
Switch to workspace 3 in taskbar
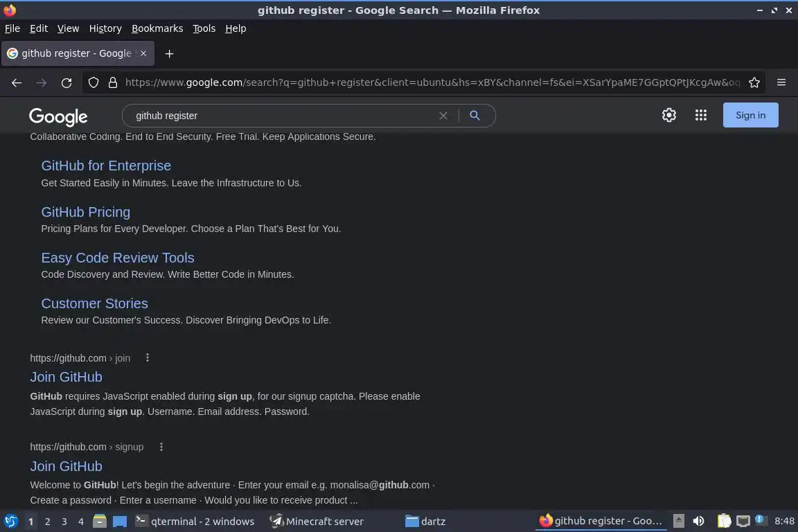click(64, 522)
